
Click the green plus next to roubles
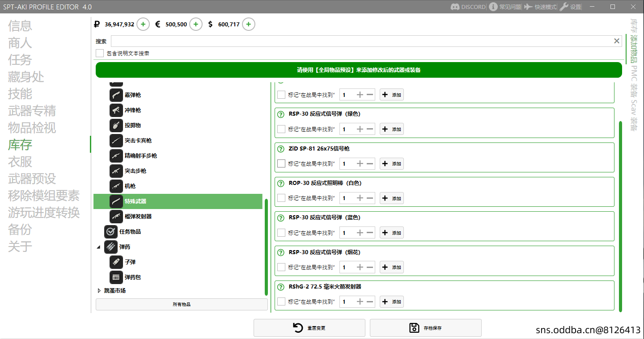143,25
